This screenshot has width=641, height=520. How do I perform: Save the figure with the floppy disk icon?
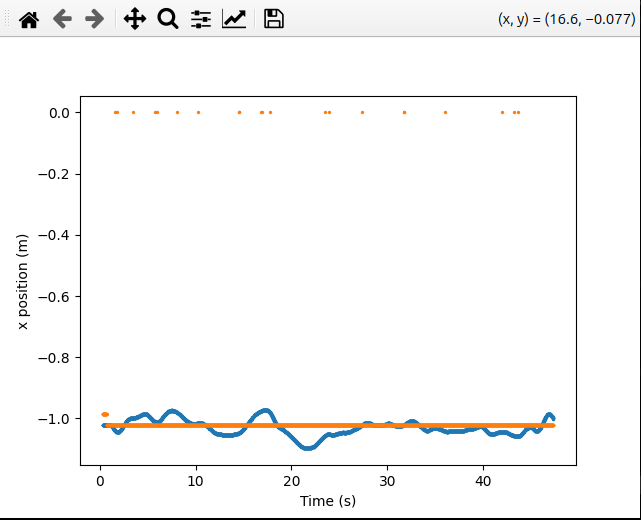pos(273,19)
